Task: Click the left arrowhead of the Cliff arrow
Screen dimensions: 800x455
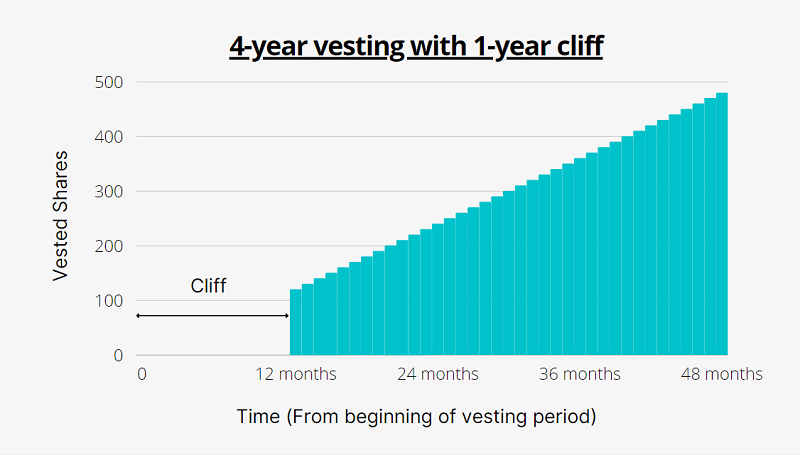Action: coord(138,316)
